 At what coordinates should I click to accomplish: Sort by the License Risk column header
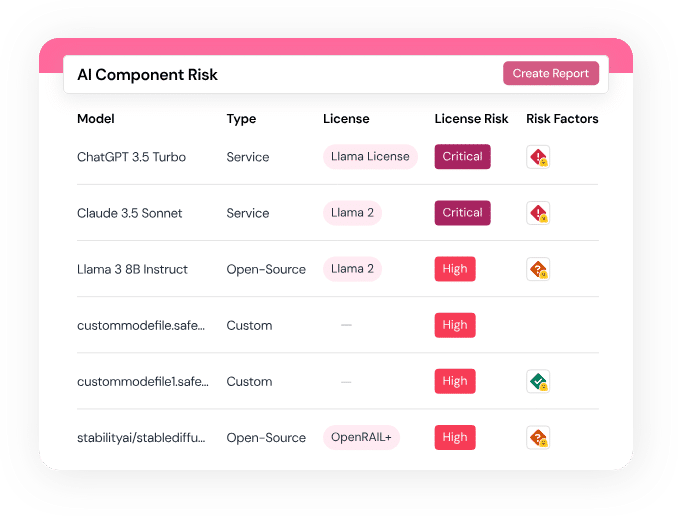[471, 119]
